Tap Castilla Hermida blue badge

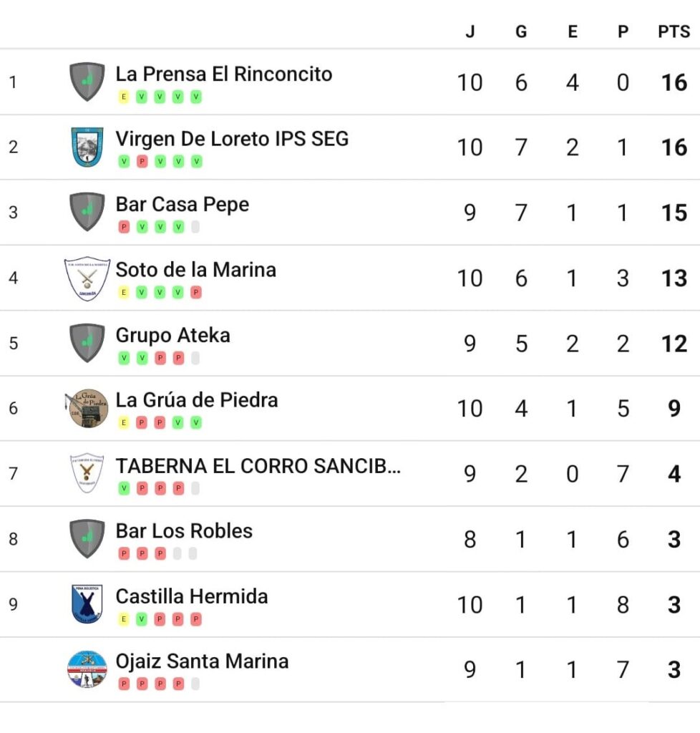87,604
